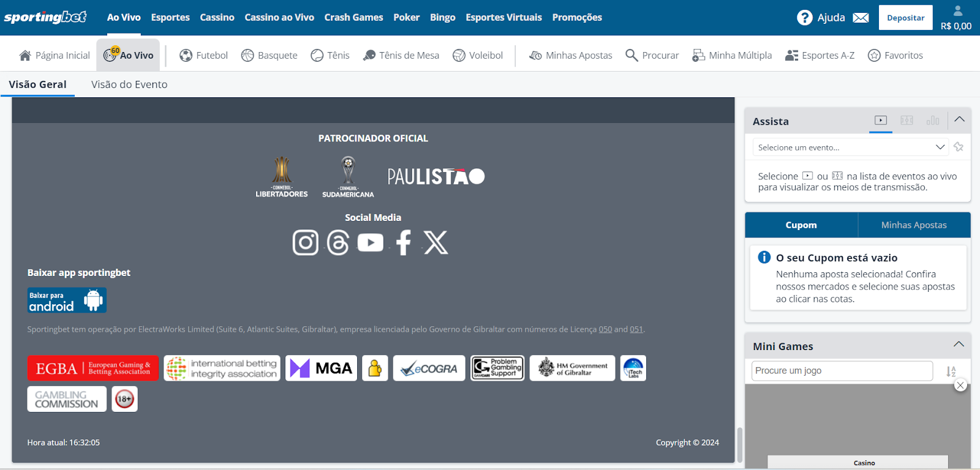Viewport: 980px width, 470px height.
Task: Click the yellow responsible gaming badge
Action: click(375, 368)
